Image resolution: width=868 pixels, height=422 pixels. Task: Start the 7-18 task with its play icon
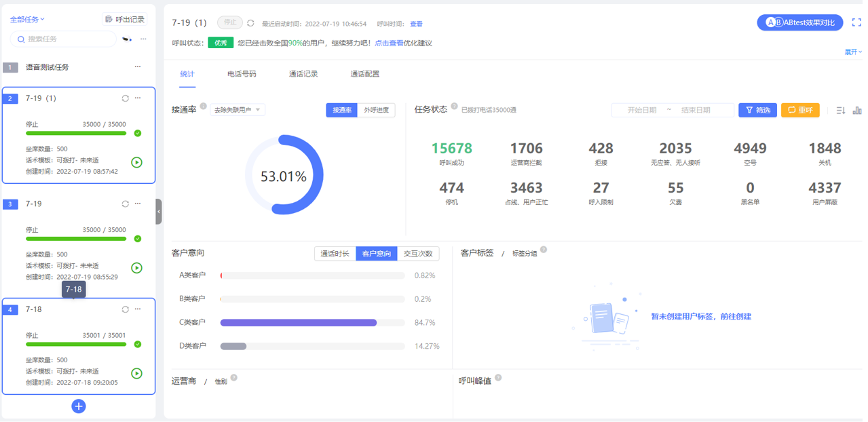coord(136,373)
